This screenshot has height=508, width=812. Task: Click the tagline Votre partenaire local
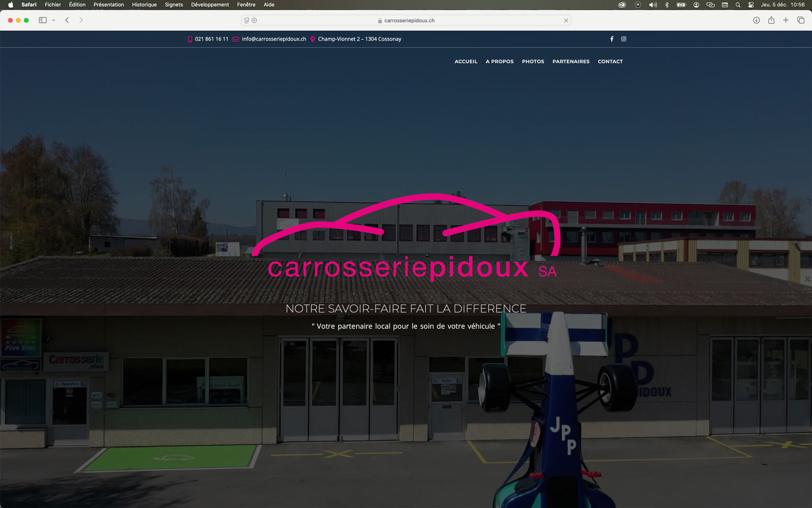[406, 326]
